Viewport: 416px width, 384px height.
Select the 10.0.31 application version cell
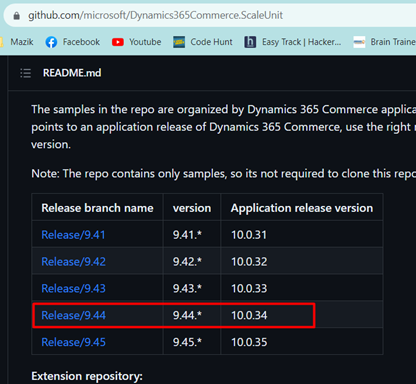302,234
